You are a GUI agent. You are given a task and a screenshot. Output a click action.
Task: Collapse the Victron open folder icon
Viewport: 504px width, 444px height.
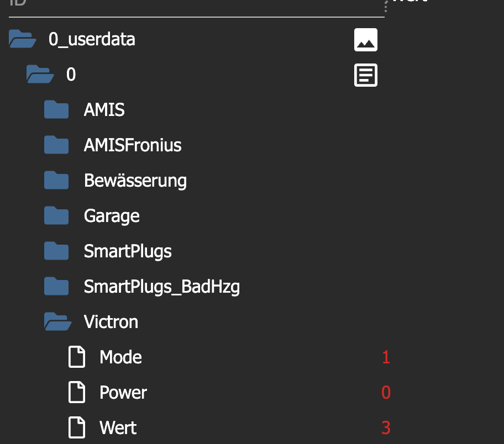click(x=57, y=321)
